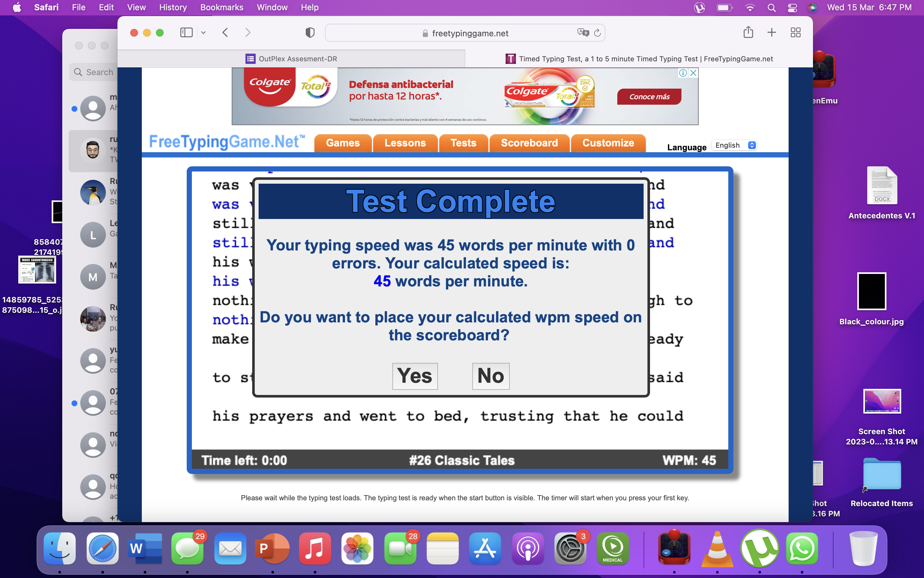This screenshot has width=924, height=578.
Task: Click the #26 Classic Tales test title
Action: click(x=462, y=460)
